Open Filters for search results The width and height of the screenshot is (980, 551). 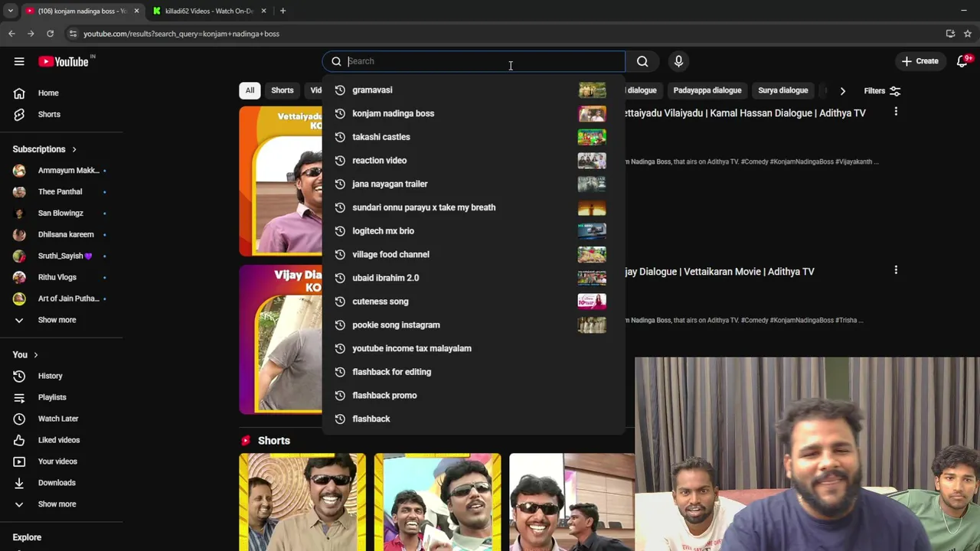[882, 90]
